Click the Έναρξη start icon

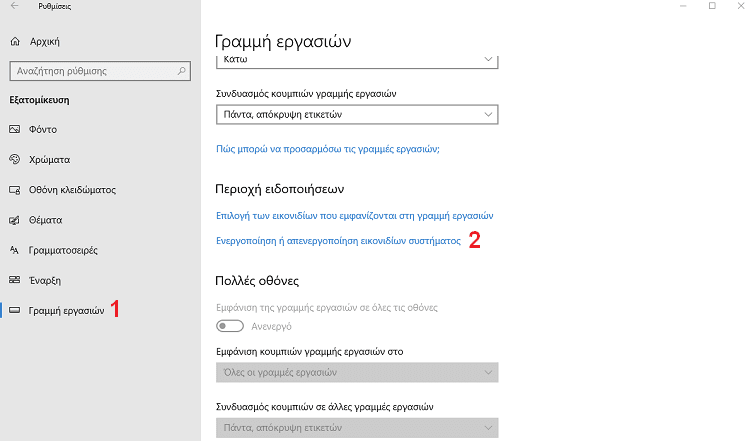point(15,280)
